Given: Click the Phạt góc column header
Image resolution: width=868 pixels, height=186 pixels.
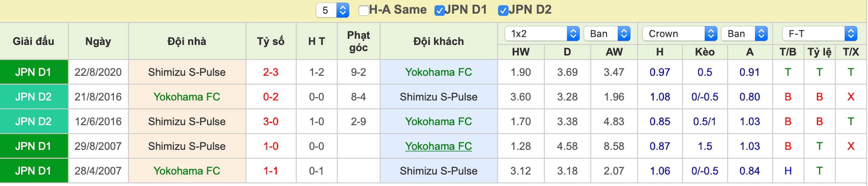Looking at the screenshot, I should (358, 41).
